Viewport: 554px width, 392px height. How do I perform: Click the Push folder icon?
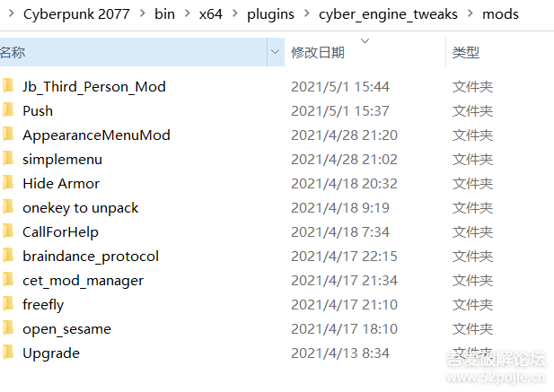click(x=9, y=110)
